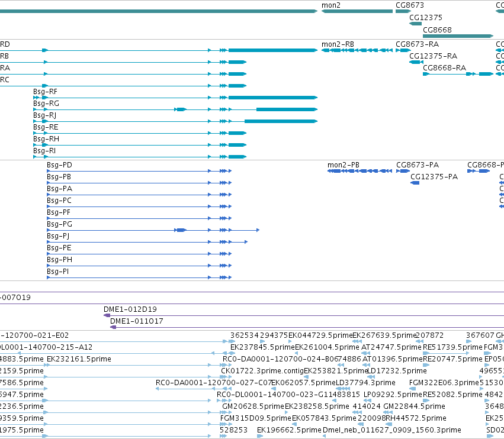Open the Bsg-RI transcript label
Screen dimensions: 504x439
44,151
